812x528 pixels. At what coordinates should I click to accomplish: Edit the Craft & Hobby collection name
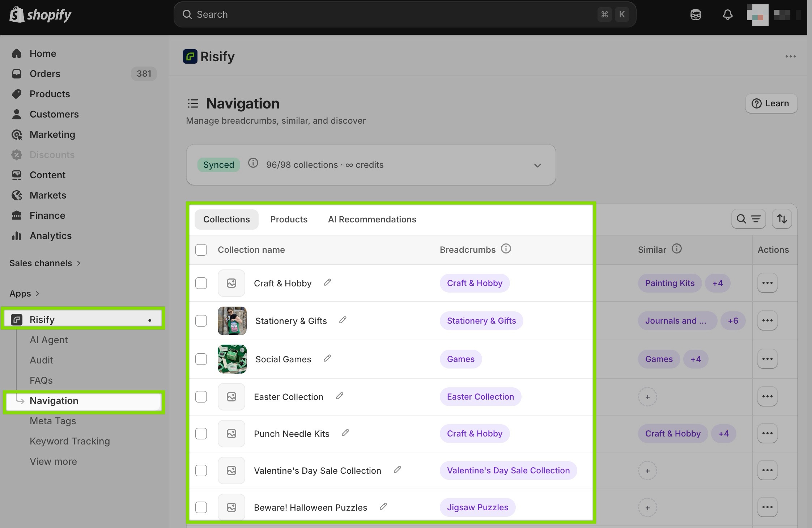pyautogui.click(x=328, y=282)
